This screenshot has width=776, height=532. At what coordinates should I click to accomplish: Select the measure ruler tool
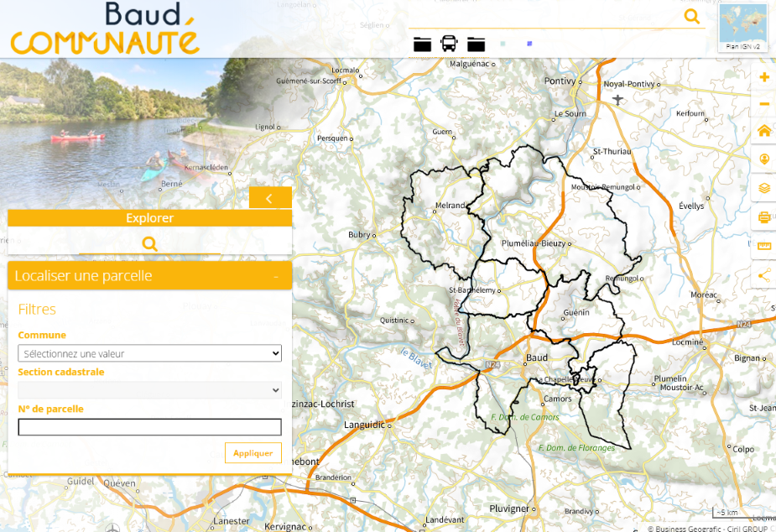tap(763, 245)
